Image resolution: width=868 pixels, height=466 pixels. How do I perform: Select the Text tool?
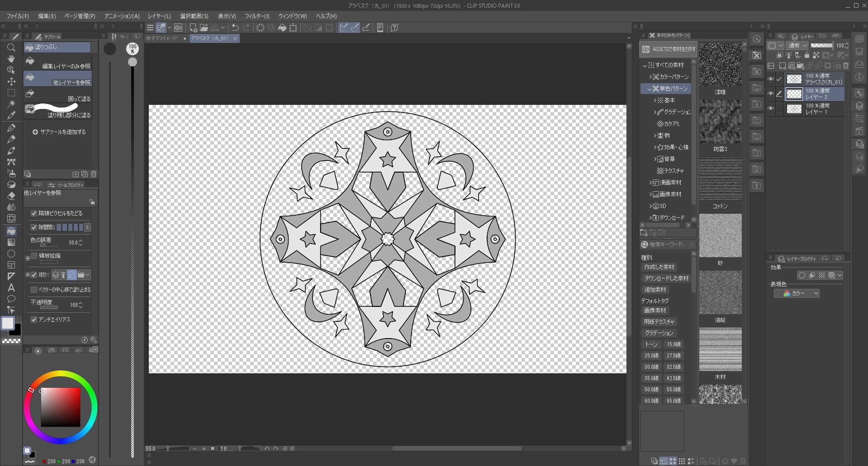11,287
